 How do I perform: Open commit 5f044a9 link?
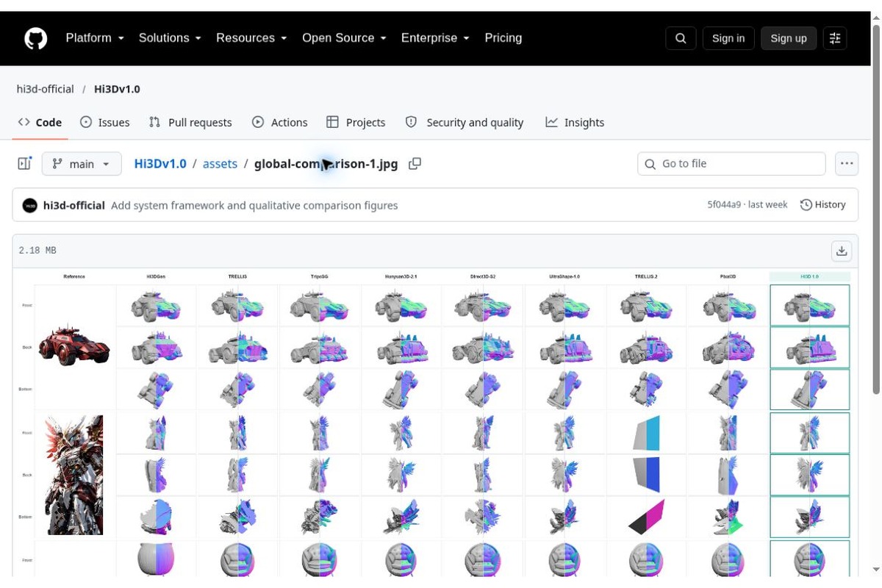(x=724, y=205)
